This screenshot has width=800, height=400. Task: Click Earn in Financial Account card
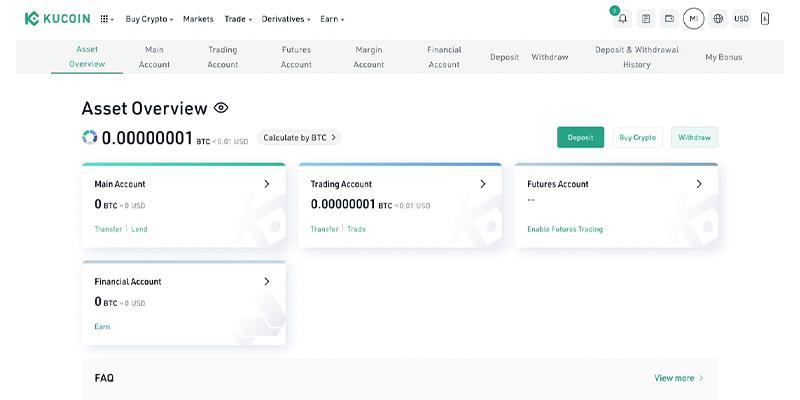point(102,327)
